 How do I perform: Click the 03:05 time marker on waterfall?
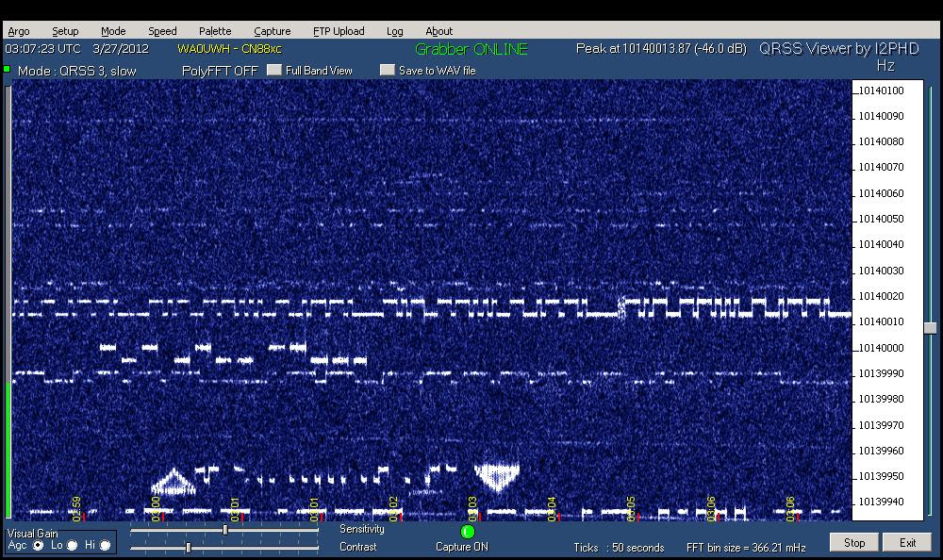[x=631, y=509]
